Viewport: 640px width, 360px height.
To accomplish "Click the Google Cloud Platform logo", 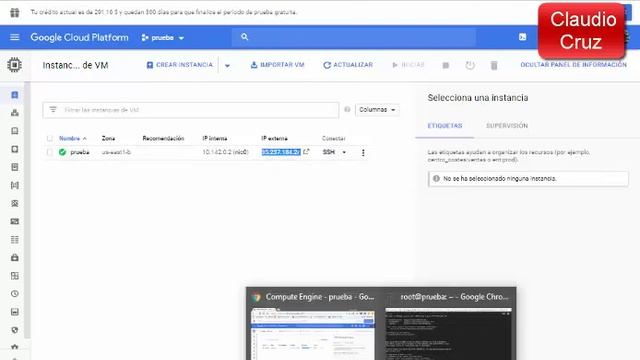I will coord(79,38).
